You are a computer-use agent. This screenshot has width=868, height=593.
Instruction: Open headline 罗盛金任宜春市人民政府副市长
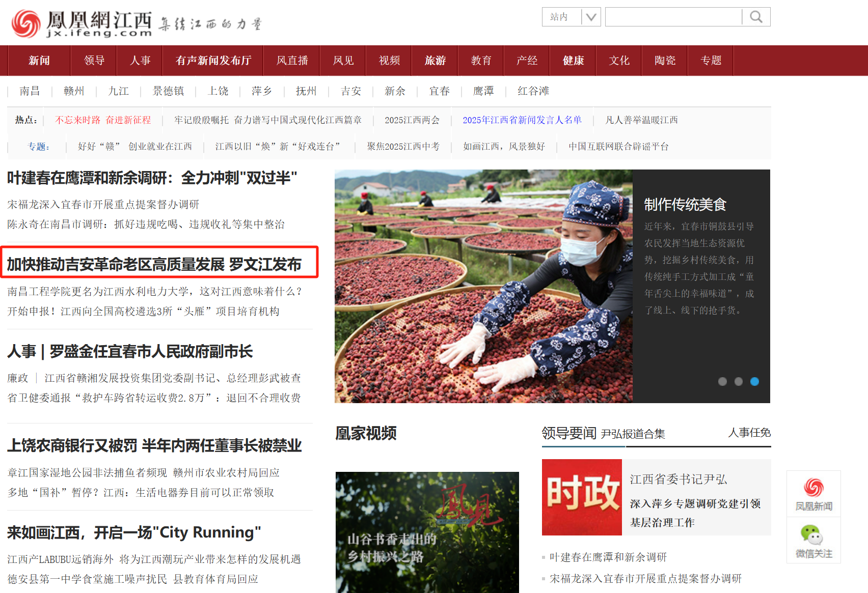coord(130,351)
